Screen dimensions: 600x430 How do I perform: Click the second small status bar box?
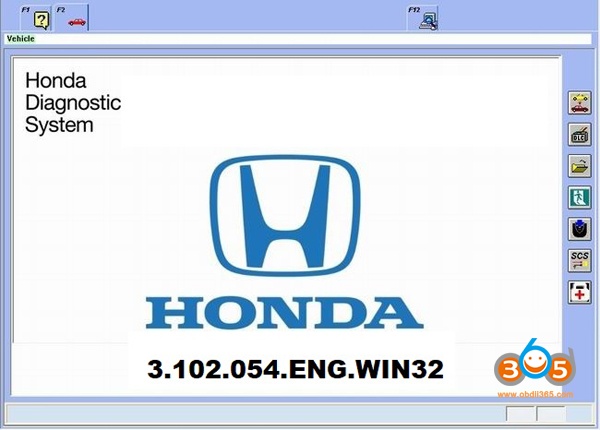pos(551,414)
